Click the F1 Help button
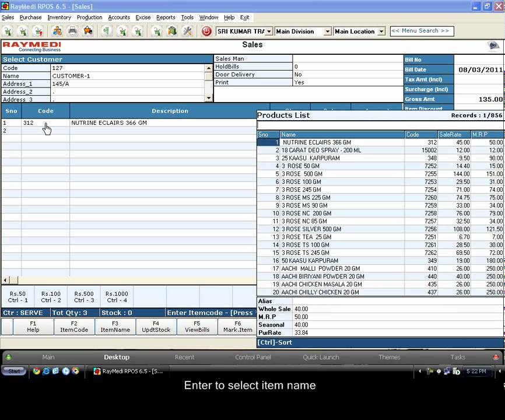505x420 pixels. point(33,327)
